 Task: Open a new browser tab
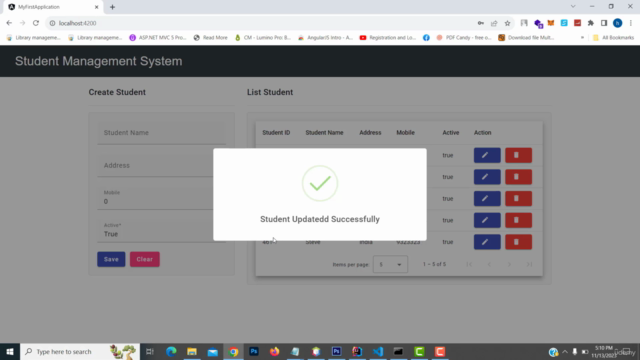[x=112, y=7]
